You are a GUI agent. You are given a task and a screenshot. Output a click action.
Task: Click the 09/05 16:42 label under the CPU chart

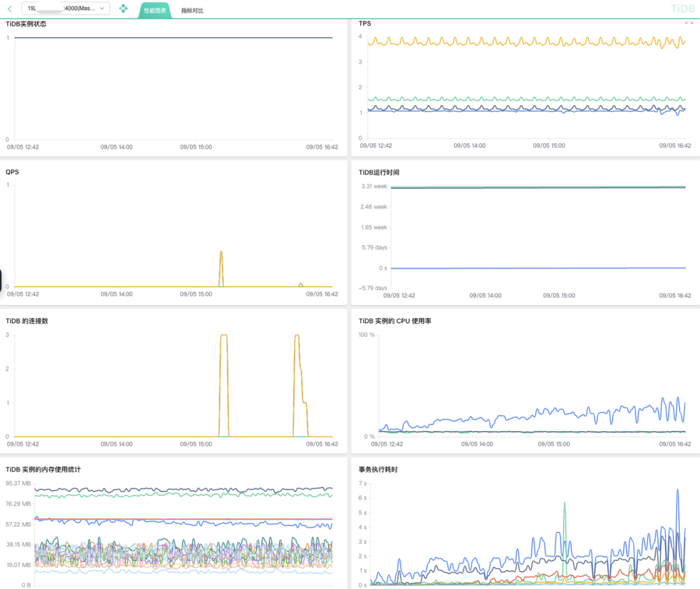(675, 444)
